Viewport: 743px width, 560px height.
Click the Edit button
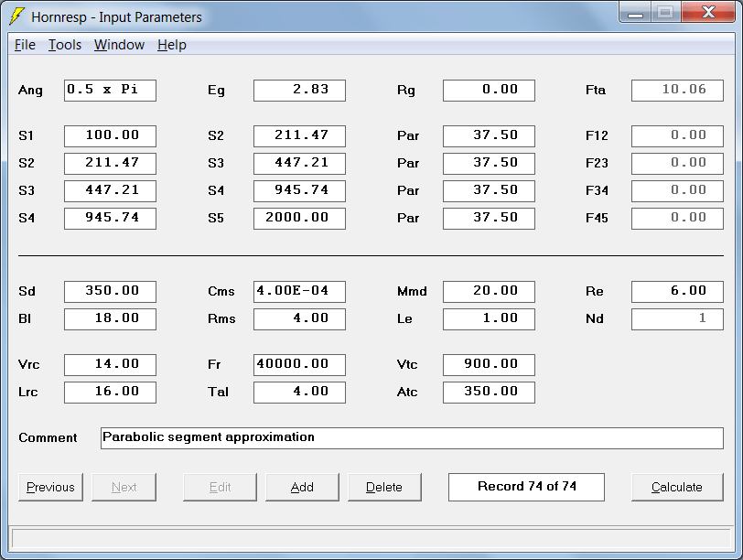tap(220, 487)
